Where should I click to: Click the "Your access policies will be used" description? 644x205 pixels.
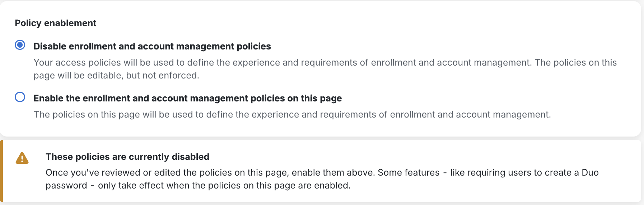108,62
